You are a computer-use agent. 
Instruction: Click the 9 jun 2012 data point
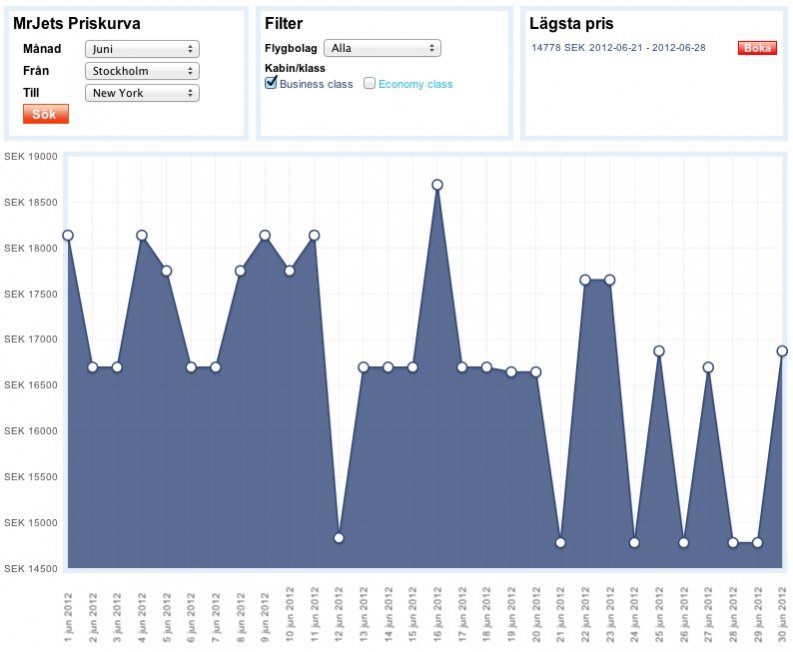(265, 235)
